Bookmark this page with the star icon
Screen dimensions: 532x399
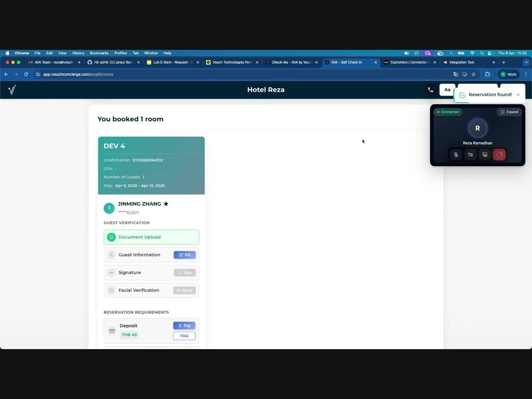pos(474,74)
